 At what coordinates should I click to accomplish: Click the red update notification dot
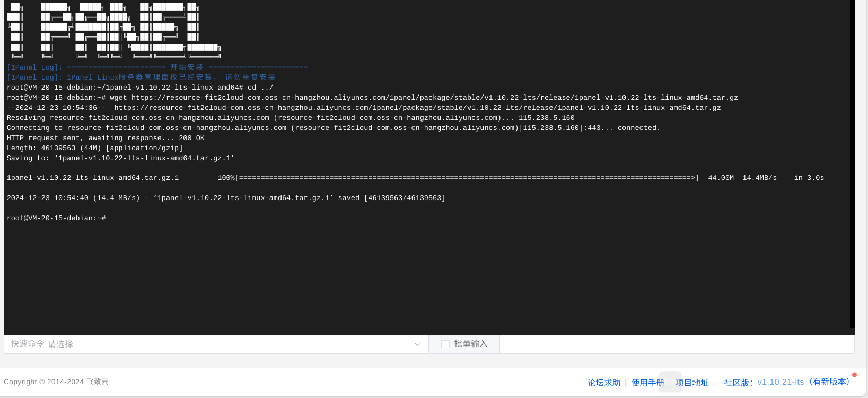[x=854, y=375]
